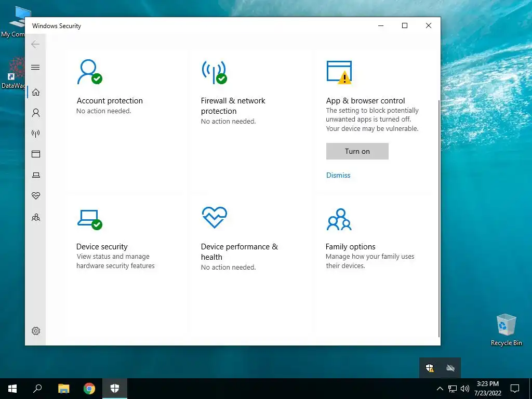Open the Device security heading
The height and width of the screenshot is (399, 532).
tap(102, 247)
